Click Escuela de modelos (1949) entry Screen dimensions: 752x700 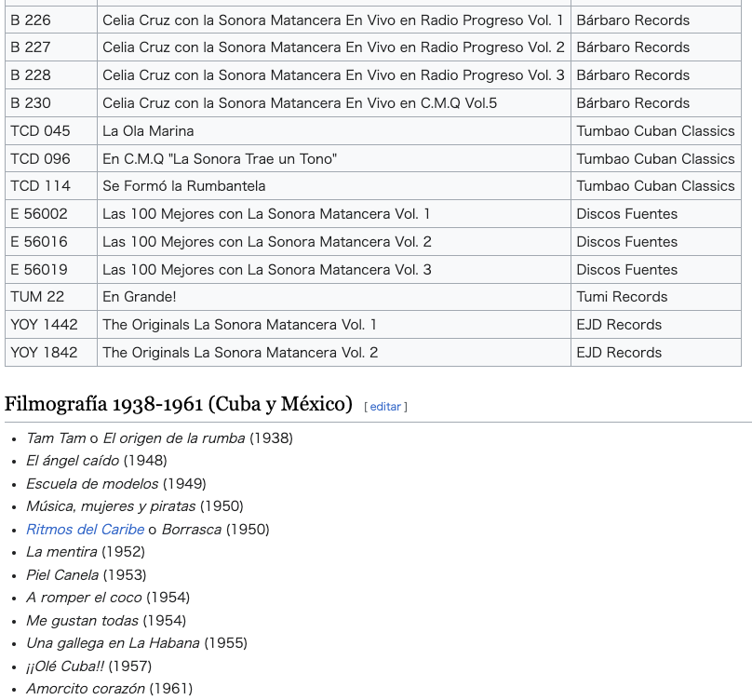(x=116, y=484)
